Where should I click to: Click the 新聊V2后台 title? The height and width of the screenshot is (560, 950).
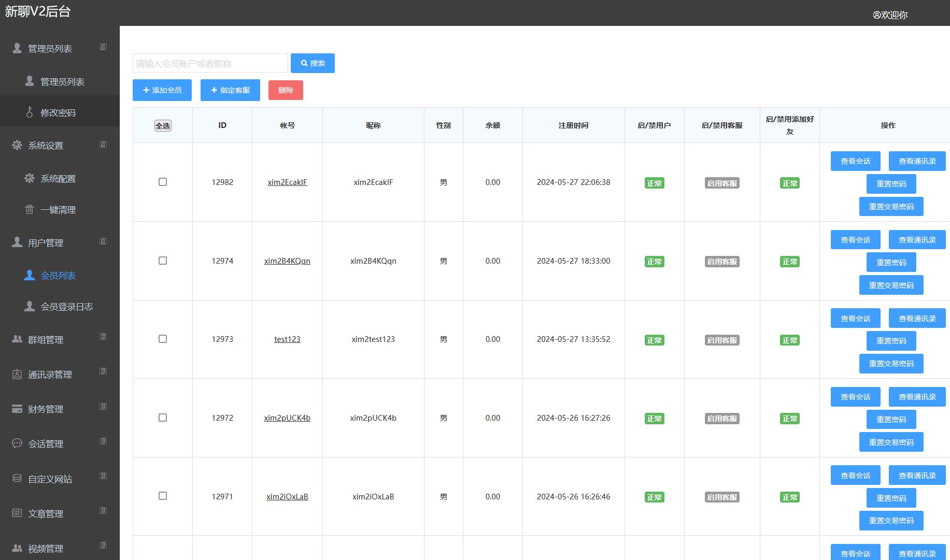tap(38, 12)
